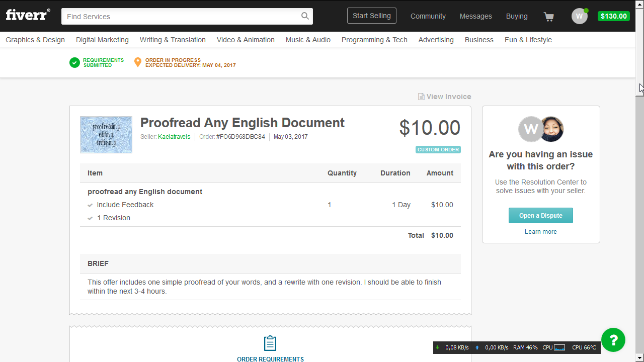Click the Start Selling button
Screen dimensions: 644x362
point(371,16)
